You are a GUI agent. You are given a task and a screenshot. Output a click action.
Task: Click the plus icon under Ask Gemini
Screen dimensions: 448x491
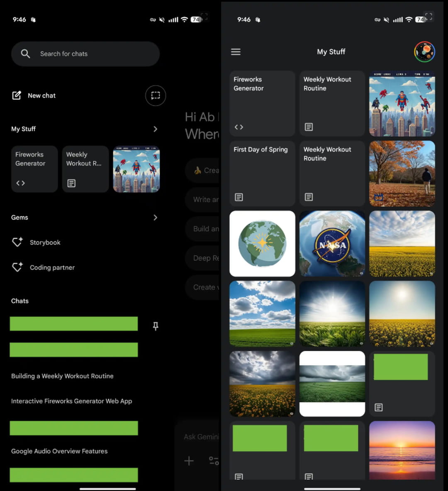[189, 461]
